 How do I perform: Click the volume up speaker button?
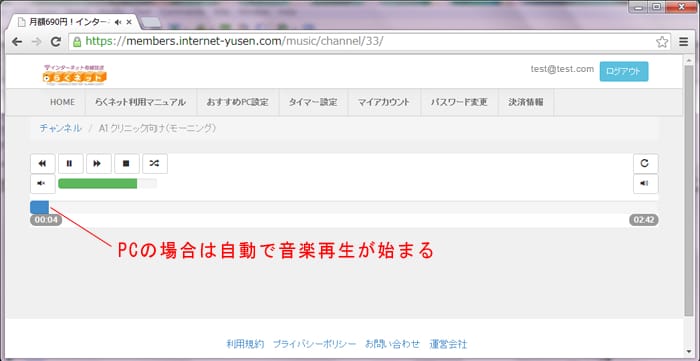[x=645, y=184]
